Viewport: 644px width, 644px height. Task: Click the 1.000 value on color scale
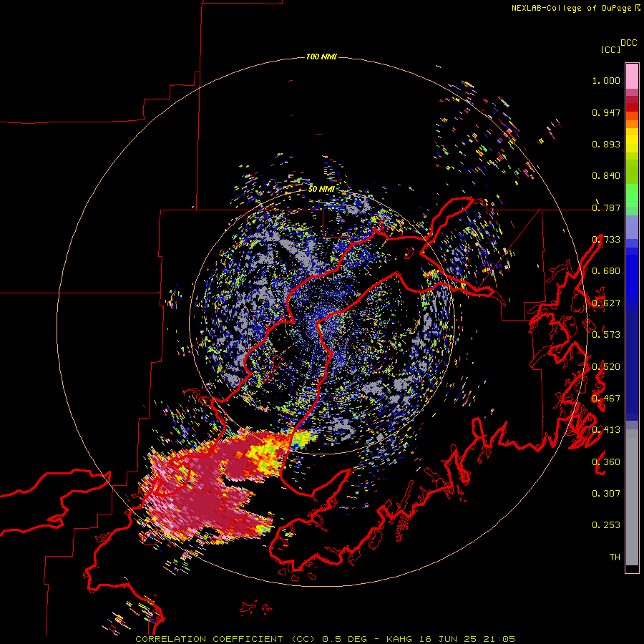pyautogui.click(x=606, y=80)
